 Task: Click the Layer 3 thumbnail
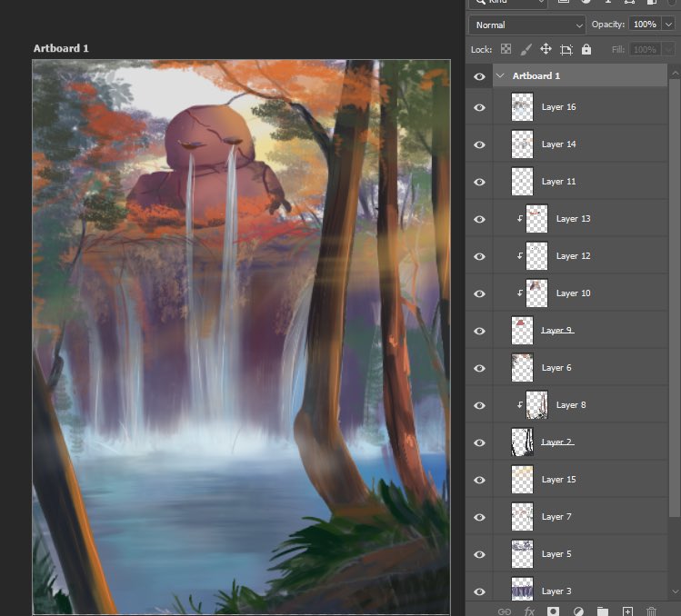tap(522, 590)
